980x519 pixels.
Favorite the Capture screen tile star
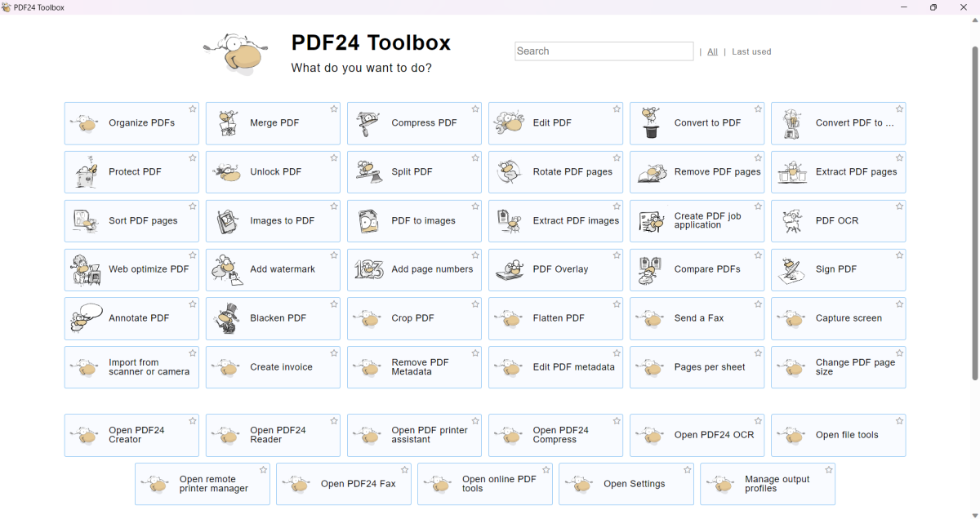[899, 304]
